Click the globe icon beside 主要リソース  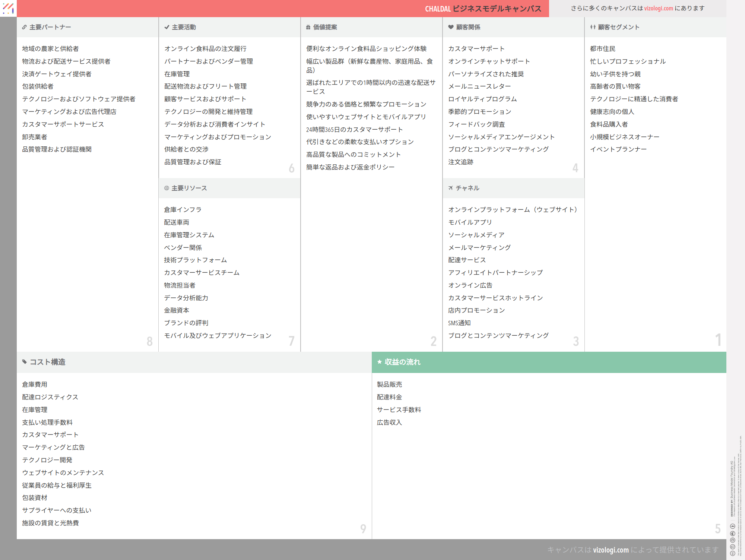(x=167, y=188)
